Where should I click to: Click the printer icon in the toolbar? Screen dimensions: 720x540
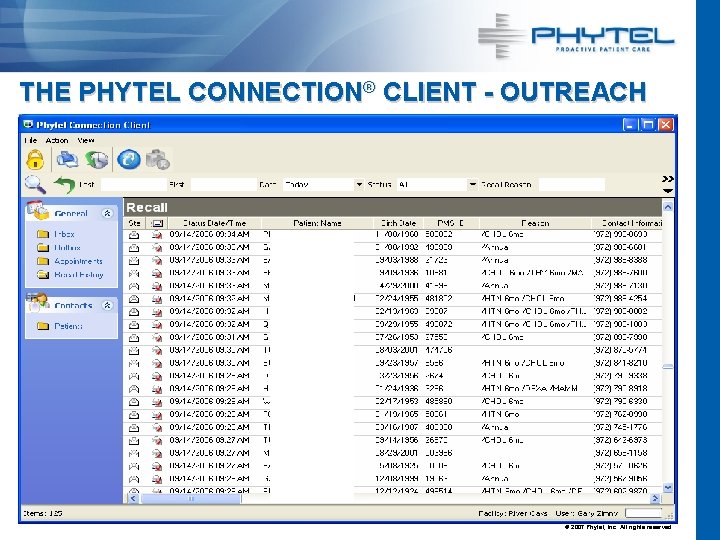click(x=67, y=159)
